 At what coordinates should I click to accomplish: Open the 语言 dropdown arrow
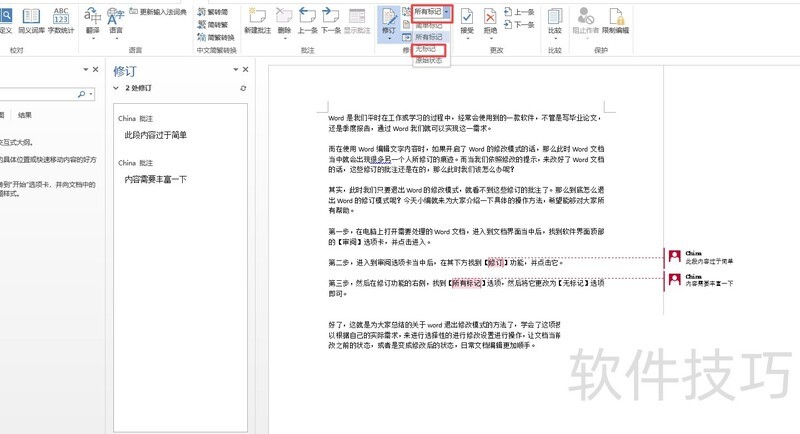point(116,38)
